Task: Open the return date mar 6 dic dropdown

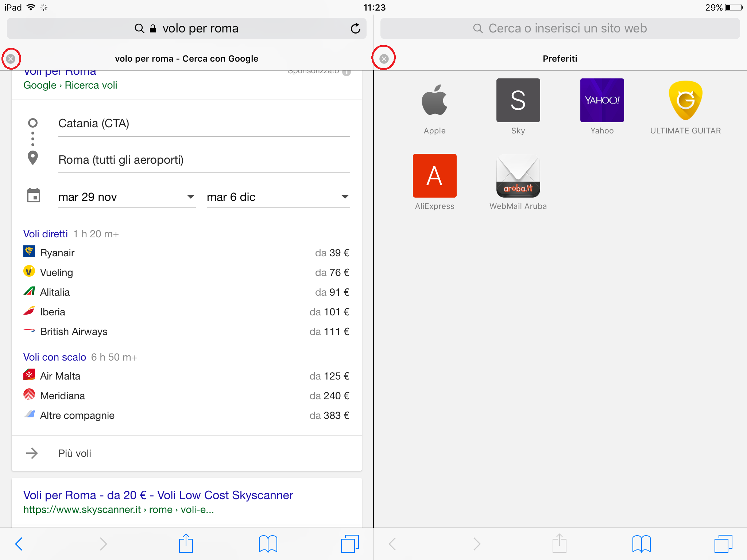Action: click(x=278, y=197)
